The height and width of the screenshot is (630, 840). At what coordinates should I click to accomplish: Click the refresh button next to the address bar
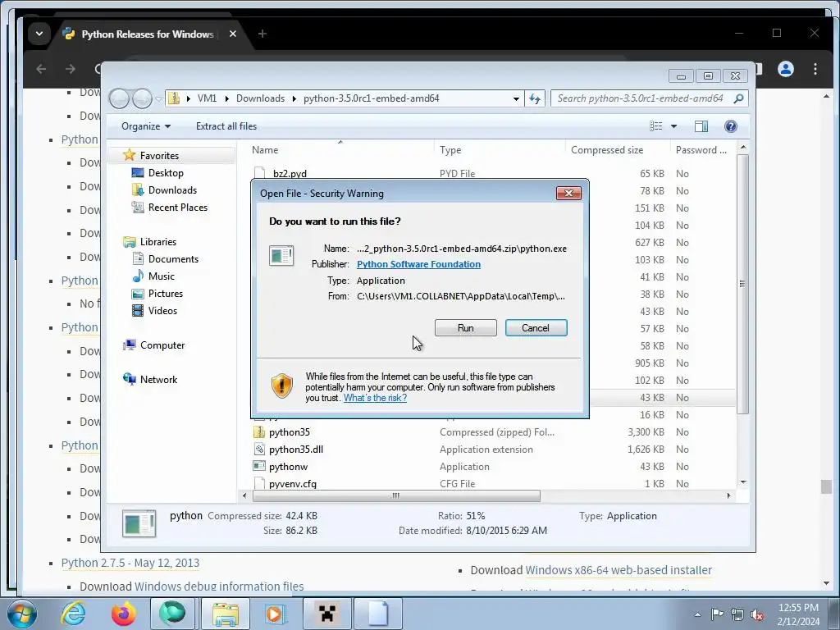(535, 98)
